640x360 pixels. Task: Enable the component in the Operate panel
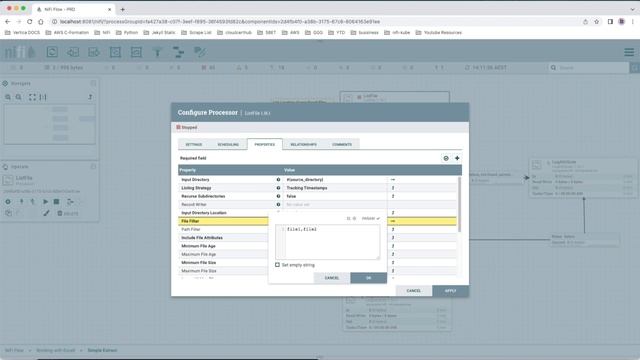point(21,202)
